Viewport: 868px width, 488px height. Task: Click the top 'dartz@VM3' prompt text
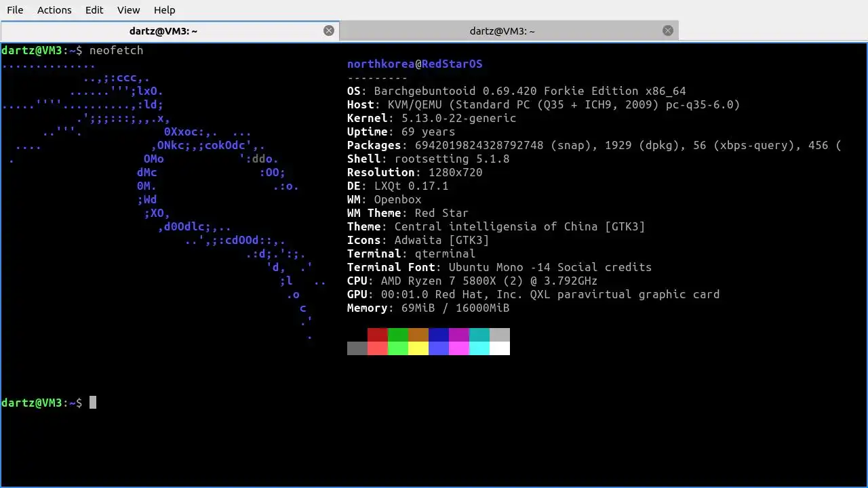[31, 50]
